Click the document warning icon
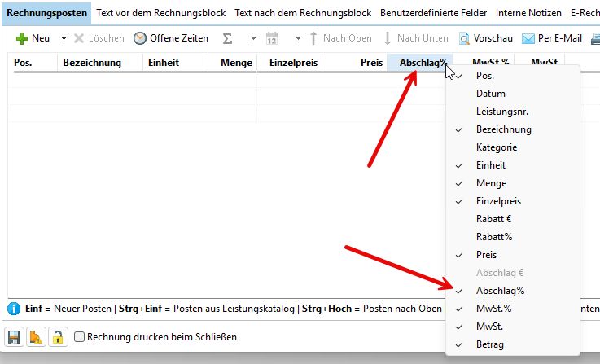Viewport: 600px width, 364px height. point(36,337)
